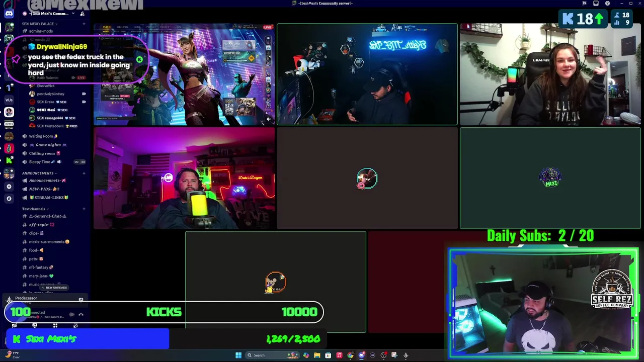Open Discord home direct messages icon
The height and width of the screenshot is (362, 644).
(9, 14)
